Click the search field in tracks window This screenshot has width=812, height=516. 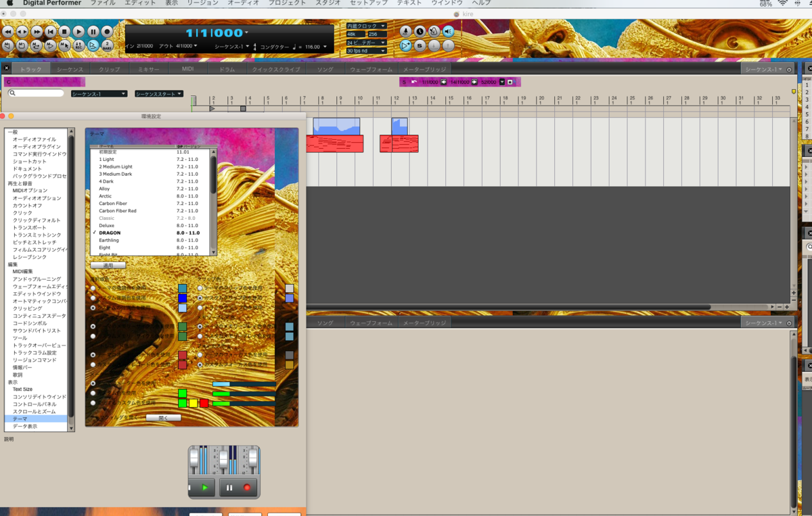coord(37,93)
